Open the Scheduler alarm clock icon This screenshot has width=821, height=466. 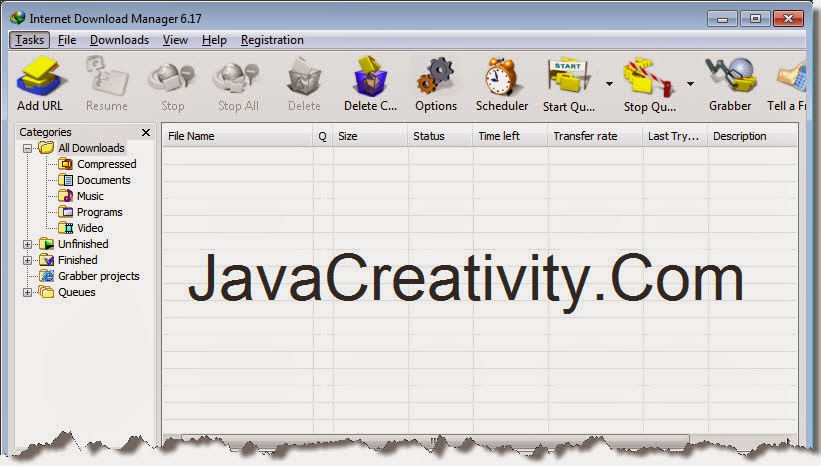(502, 77)
